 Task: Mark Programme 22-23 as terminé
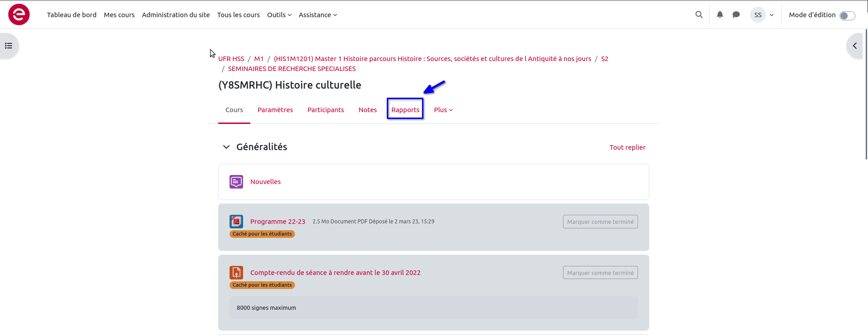click(600, 222)
